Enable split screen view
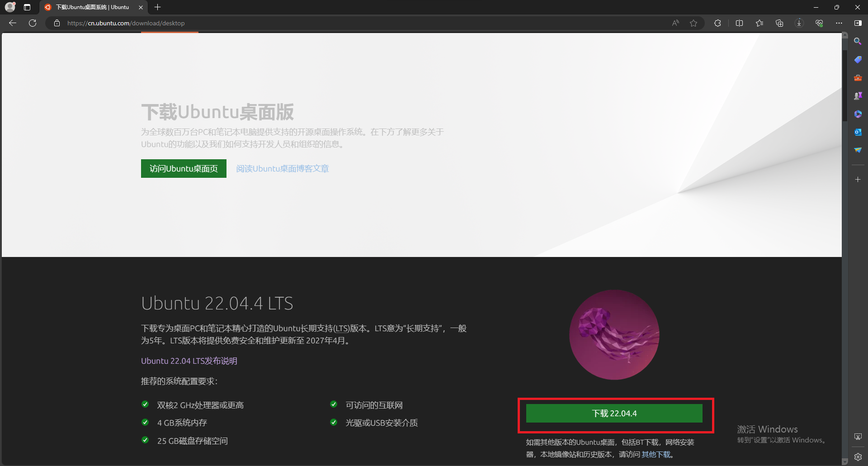The image size is (868, 466). (740, 23)
